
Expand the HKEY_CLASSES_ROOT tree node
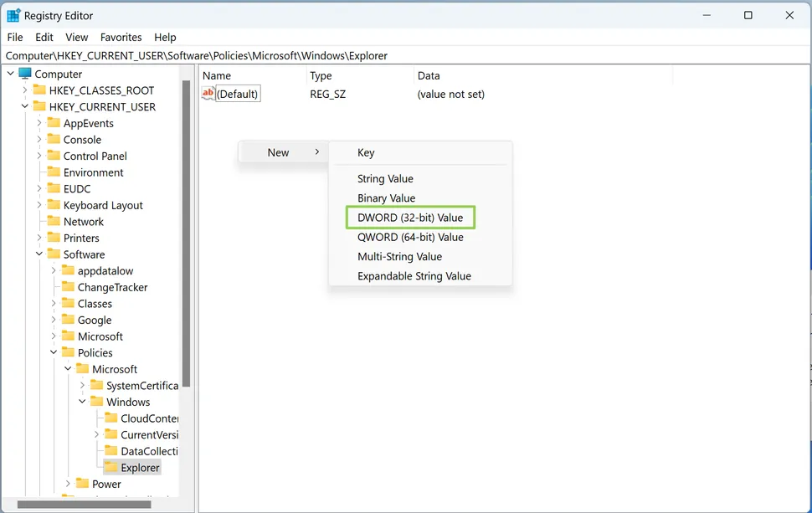(25, 90)
